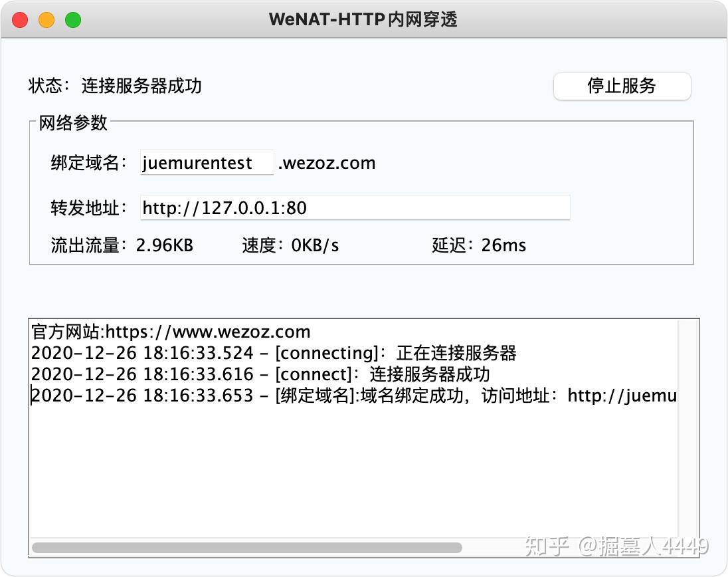This screenshot has height=577, width=728.
Task: Grab the log's horizontal scrollbar thumb
Action: 247,548
